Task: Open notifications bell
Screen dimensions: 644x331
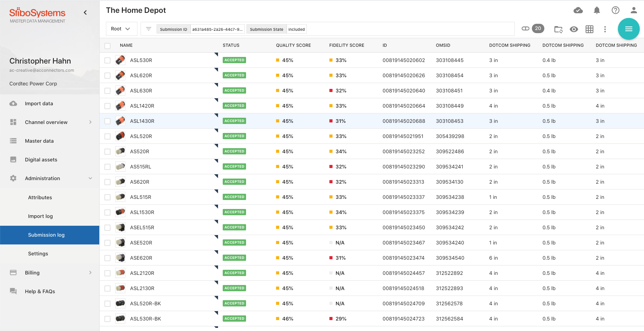Action: pyautogui.click(x=596, y=10)
